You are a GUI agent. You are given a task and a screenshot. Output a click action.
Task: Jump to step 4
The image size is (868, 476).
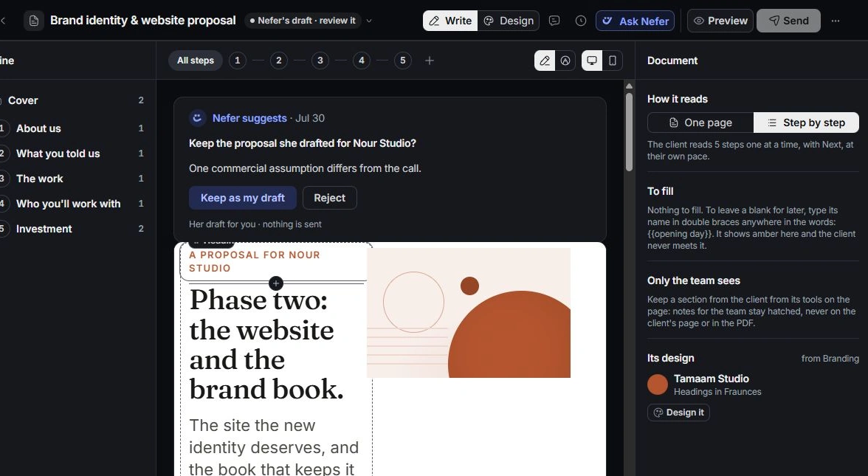362,61
